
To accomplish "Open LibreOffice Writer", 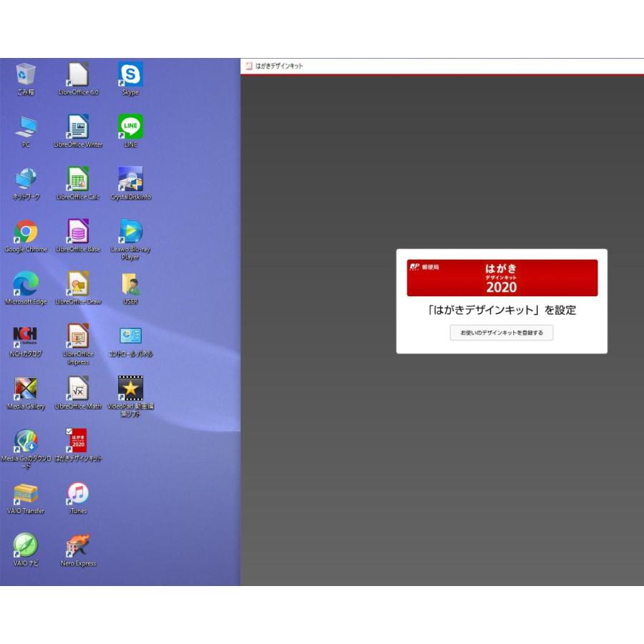I will click(x=78, y=129).
